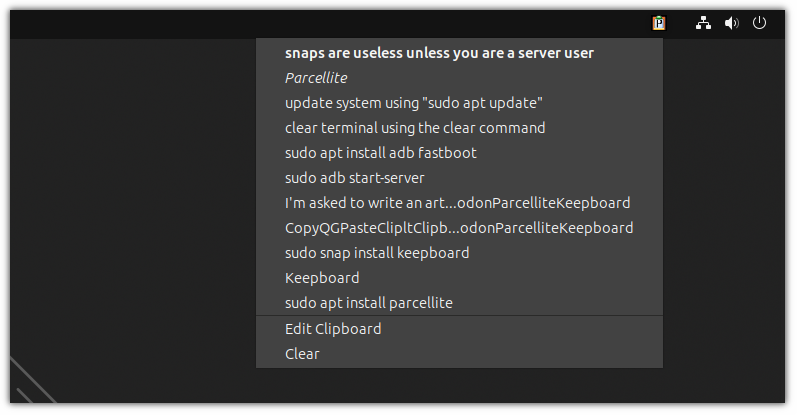Select "sudo apt install adb fastboot" entry
The height and width of the screenshot is (415, 797).
coord(380,152)
